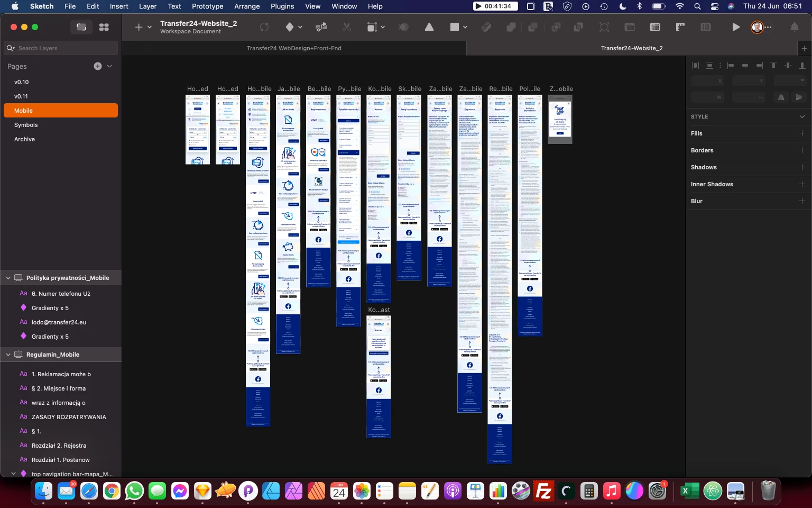Click the Search Layers field

tap(63, 48)
